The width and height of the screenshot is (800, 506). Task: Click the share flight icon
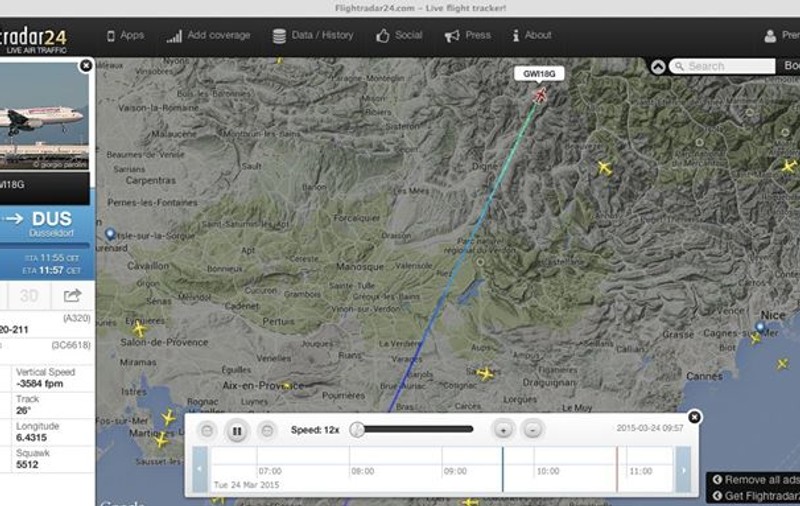72,296
